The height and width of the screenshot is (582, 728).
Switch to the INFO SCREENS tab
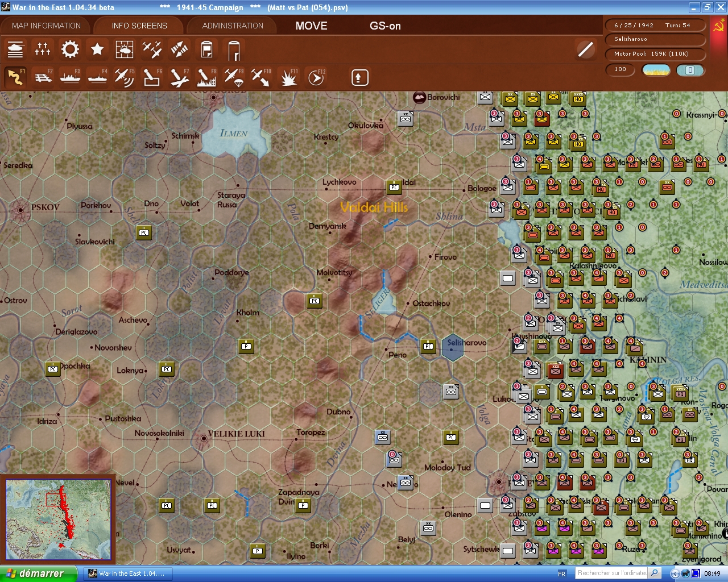pyautogui.click(x=139, y=26)
